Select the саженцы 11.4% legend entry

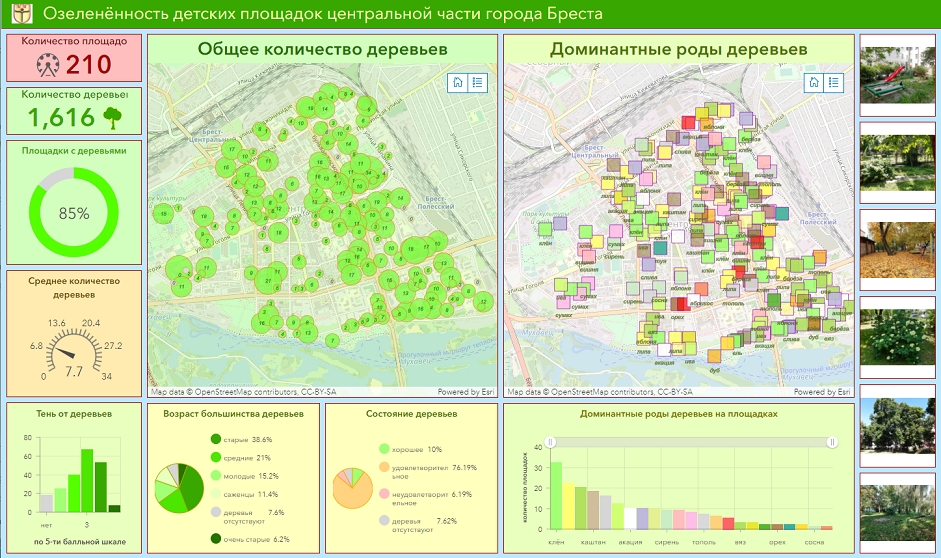coord(245,494)
